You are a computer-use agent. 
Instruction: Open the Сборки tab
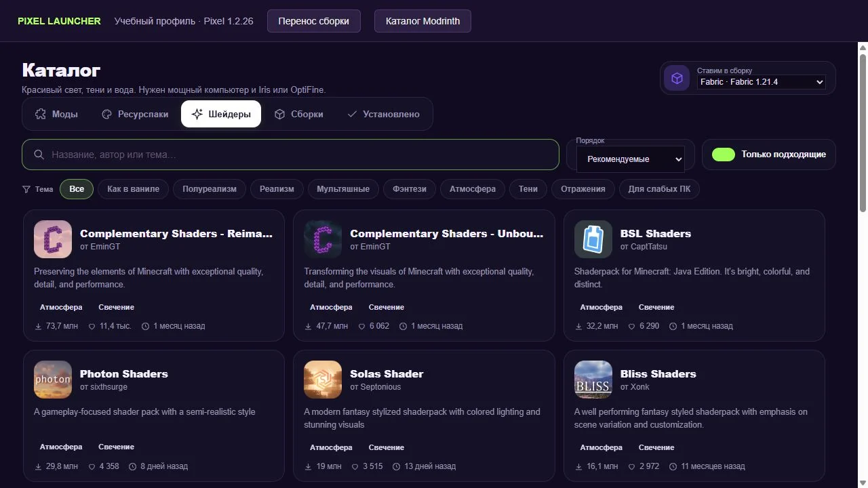pyautogui.click(x=298, y=114)
